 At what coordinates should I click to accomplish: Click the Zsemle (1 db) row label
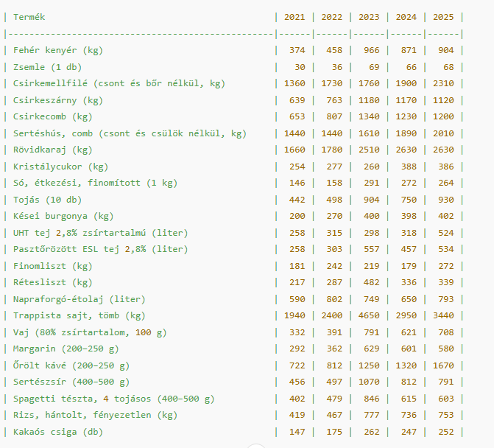(47, 67)
